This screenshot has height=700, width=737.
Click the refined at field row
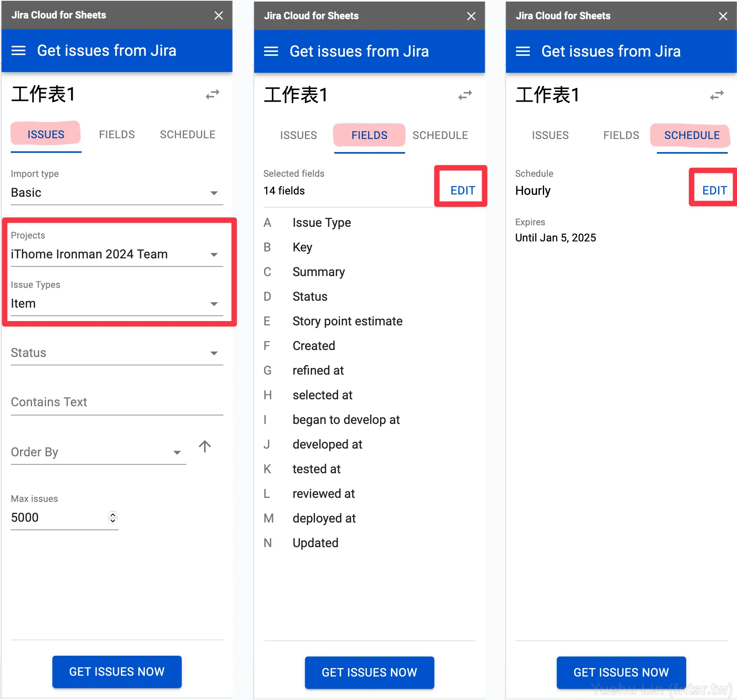(370, 370)
